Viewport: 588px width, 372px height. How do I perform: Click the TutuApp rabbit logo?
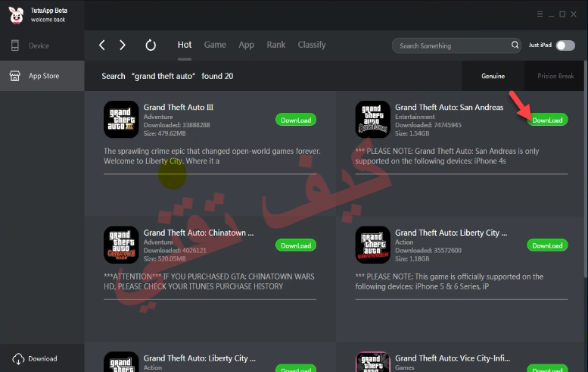tap(16, 15)
